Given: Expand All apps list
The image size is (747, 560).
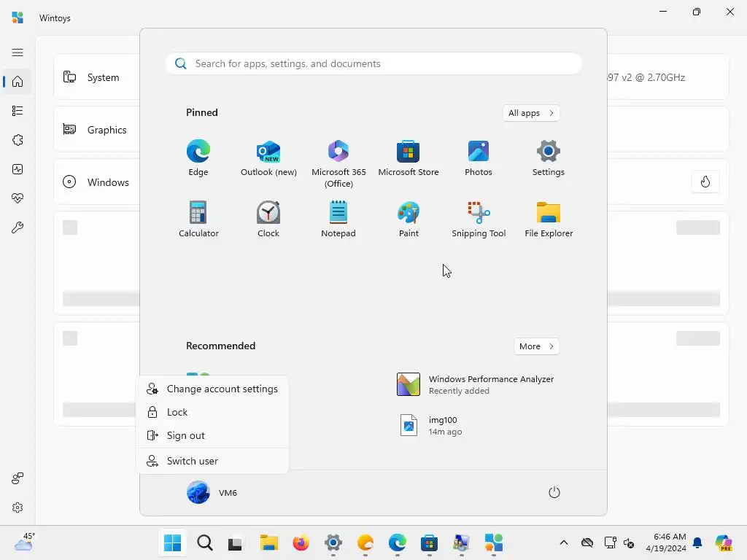Looking at the screenshot, I should click(x=531, y=113).
